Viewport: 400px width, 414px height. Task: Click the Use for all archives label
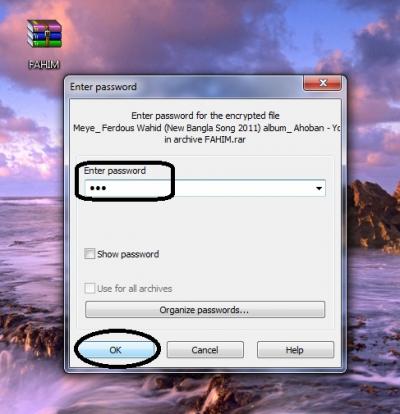click(x=135, y=289)
